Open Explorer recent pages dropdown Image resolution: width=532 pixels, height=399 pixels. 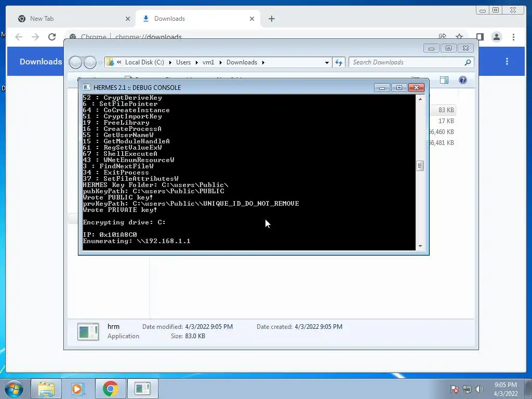click(x=100, y=63)
